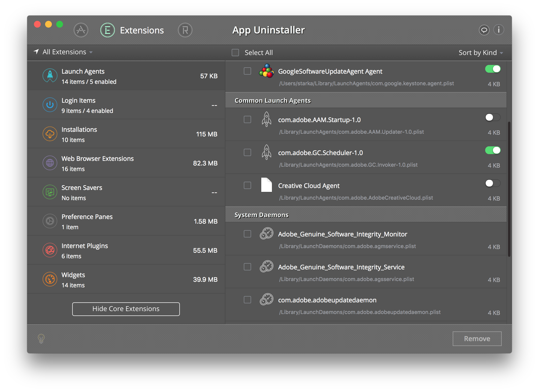Select All extensions checkbox

[x=236, y=52]
